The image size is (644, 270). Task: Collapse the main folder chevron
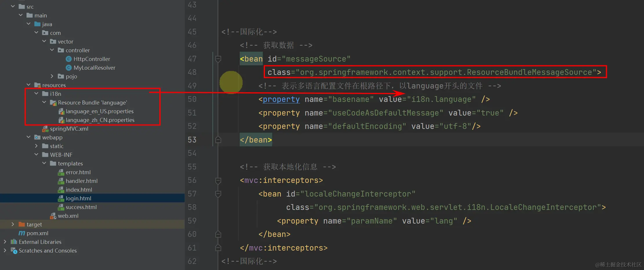21,15
